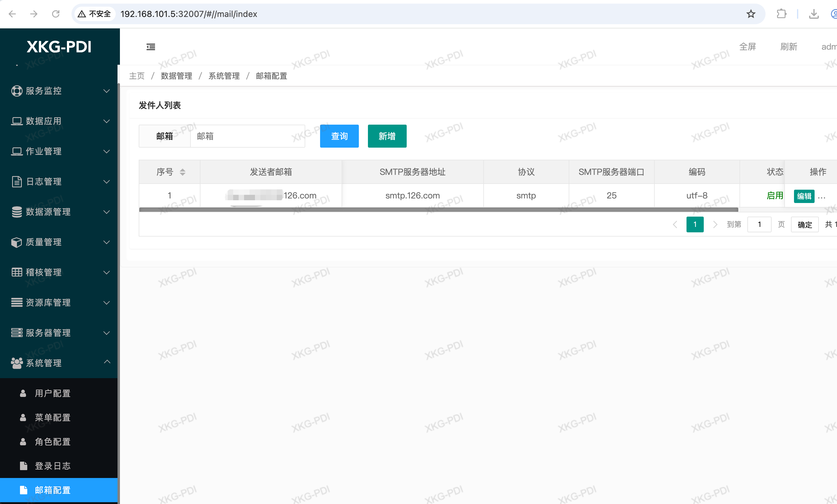Click the green 新增 button
This screenshot has width=837, height=504.
pos(387,136)
